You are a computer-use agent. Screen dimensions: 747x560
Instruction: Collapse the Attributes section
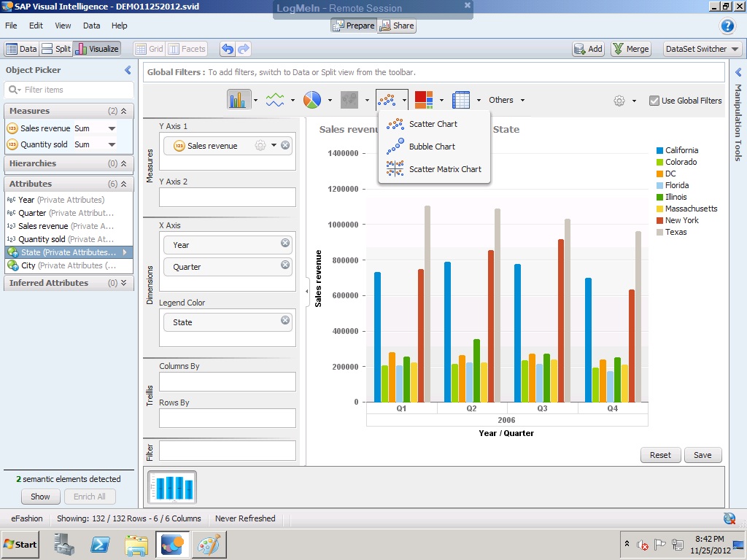pos(124,184)
